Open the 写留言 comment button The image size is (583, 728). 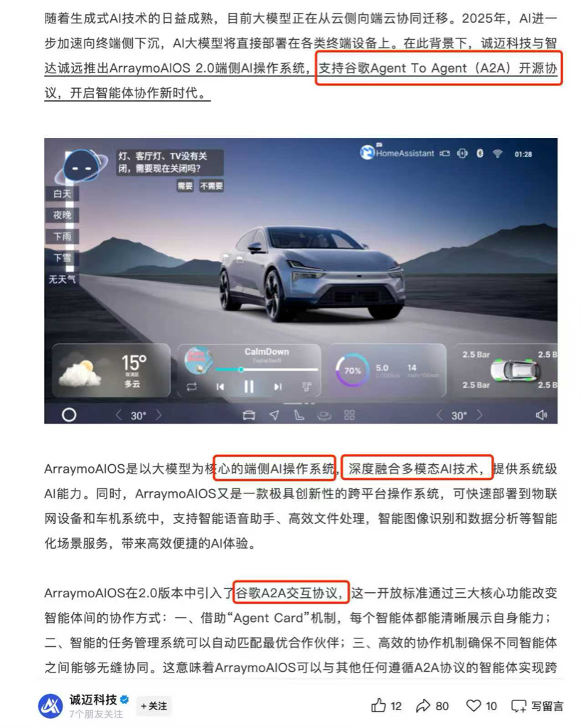[x=537, y=706]
